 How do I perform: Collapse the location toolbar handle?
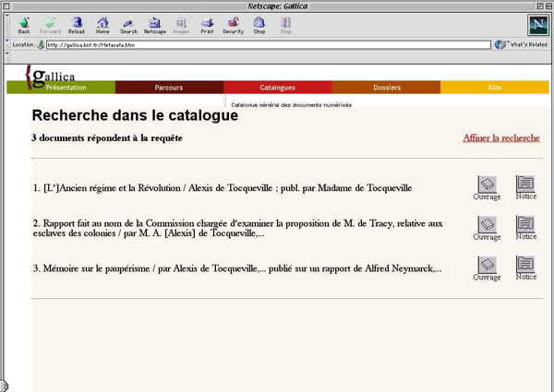(6, 42)
